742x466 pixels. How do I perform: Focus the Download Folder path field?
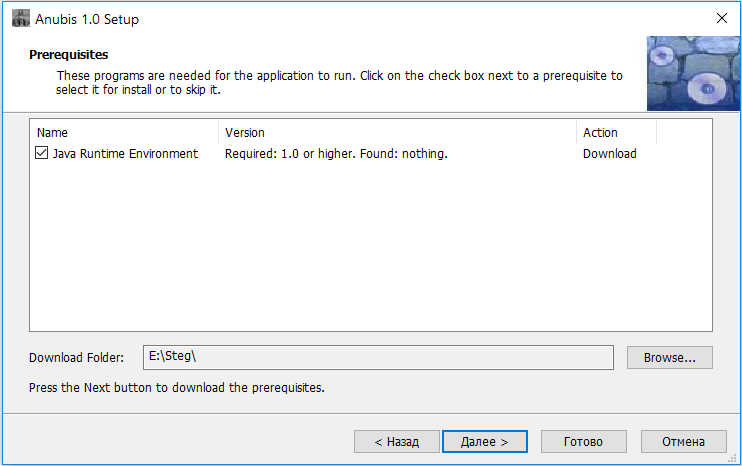(x=378, y=357)
